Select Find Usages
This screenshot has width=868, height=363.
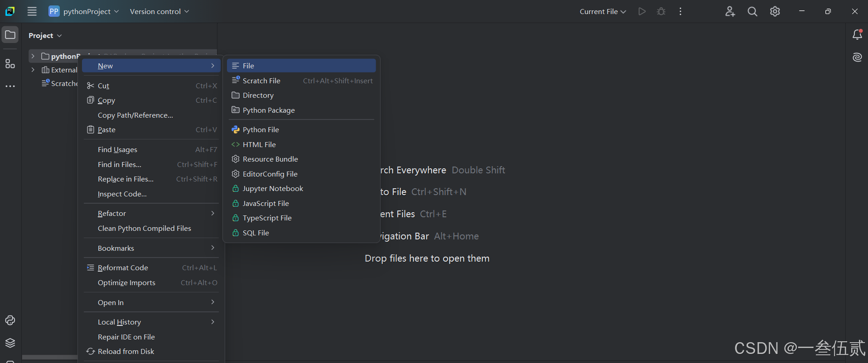pyautogui.click(x=151, y=149)
